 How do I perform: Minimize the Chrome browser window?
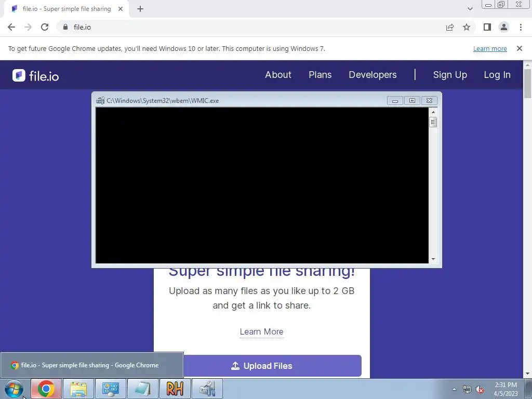coord(488,4)
